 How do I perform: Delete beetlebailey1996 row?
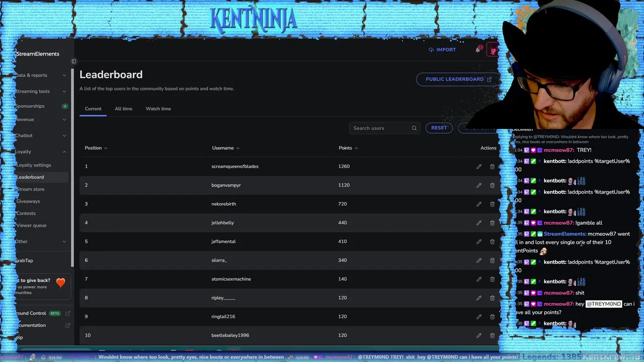492,335
